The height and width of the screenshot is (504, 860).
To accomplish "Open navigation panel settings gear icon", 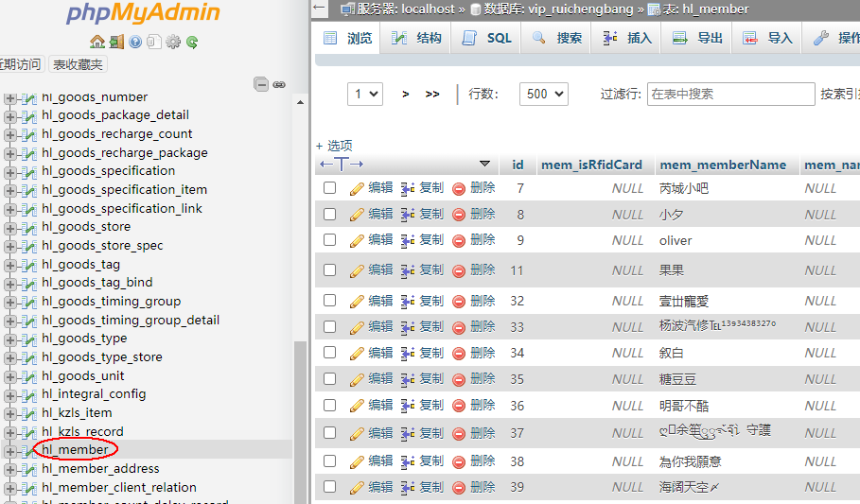I will (173, 42).
